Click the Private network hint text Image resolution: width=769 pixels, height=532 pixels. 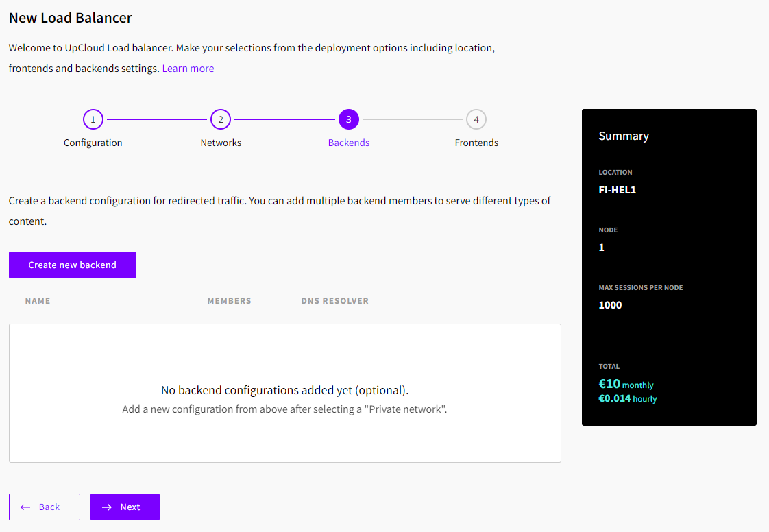(x=284, y=409)
